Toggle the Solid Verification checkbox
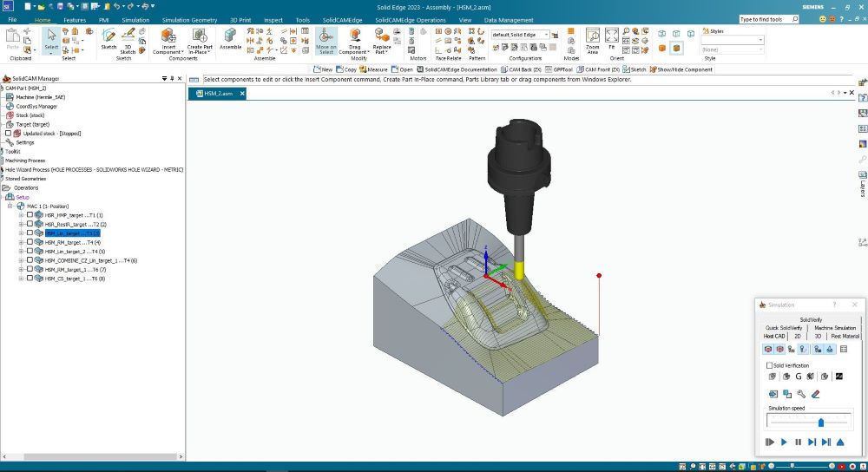 [x=769, y=365]
